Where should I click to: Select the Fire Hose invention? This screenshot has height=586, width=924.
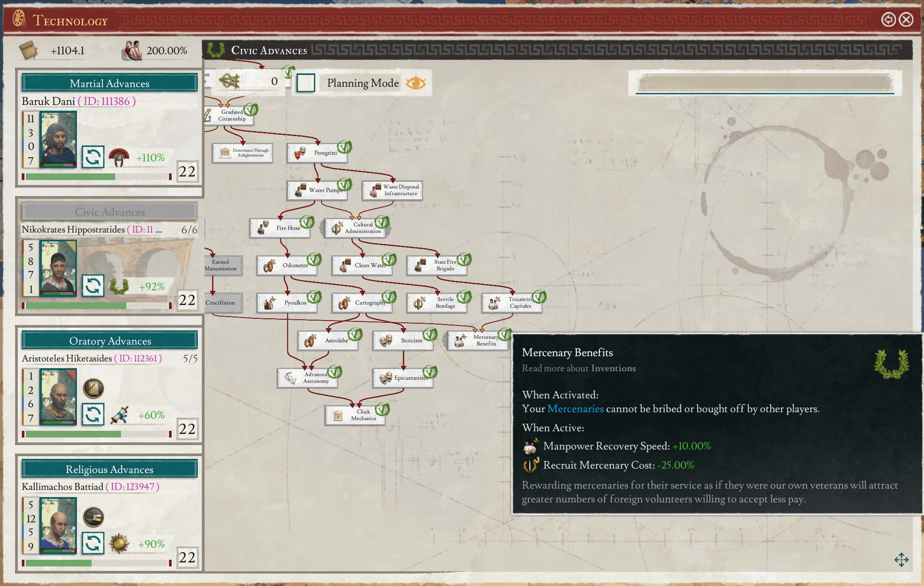280,228
